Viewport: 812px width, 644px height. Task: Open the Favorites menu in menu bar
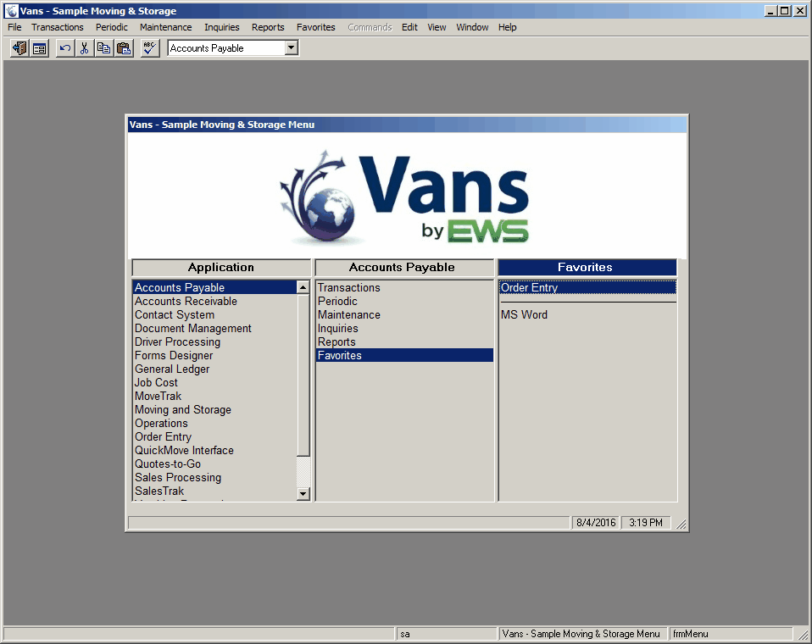coord(316,27)
